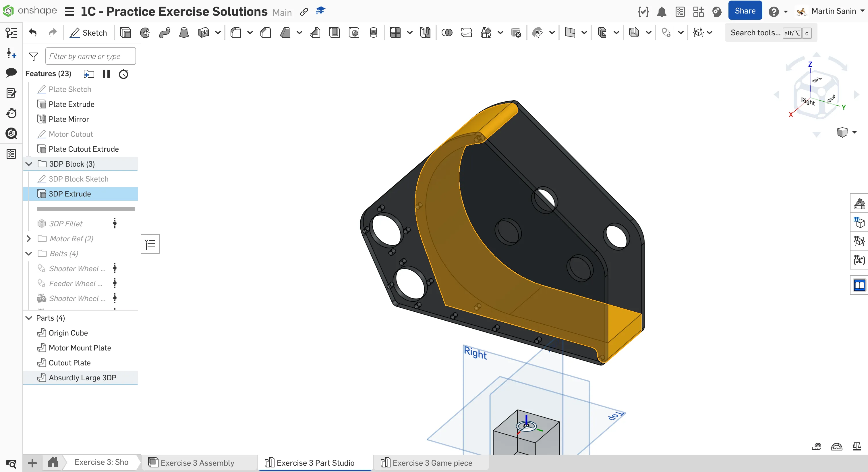
Task: Pause feature regeneration with pause icon
Action: [x=106, y=74]
